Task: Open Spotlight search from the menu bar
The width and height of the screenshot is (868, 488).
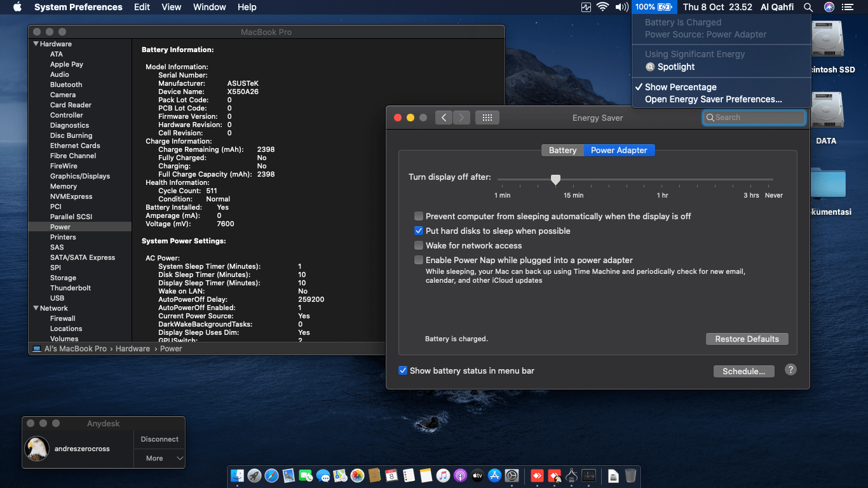Action: 808,7
